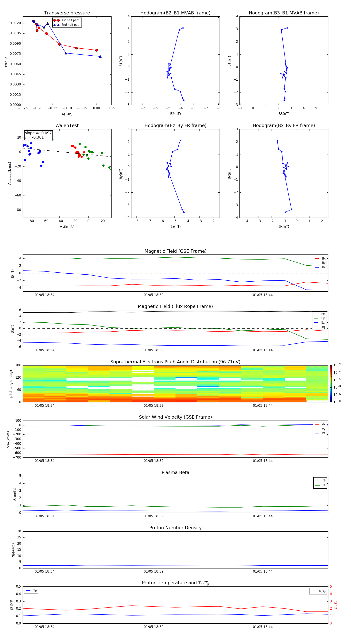Viewport: 351px width, 644px height.
Task: Click the "Proton Temperature and Te/Tp" title
Action: point(175,583)
